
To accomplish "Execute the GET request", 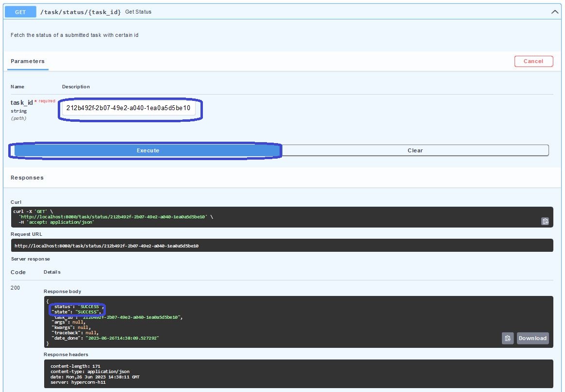I will 148,150.
